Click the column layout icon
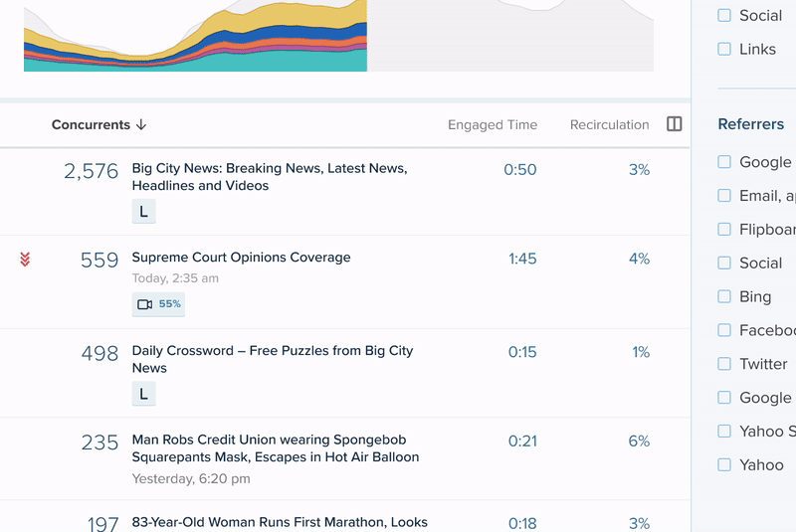This screenshot has width=796, height=532. 674,124
